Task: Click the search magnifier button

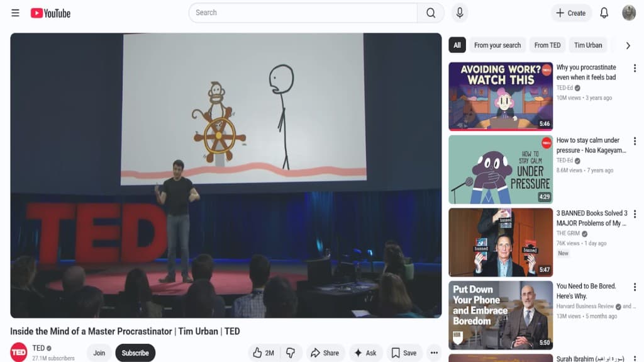Action: (x=431, y=13)
